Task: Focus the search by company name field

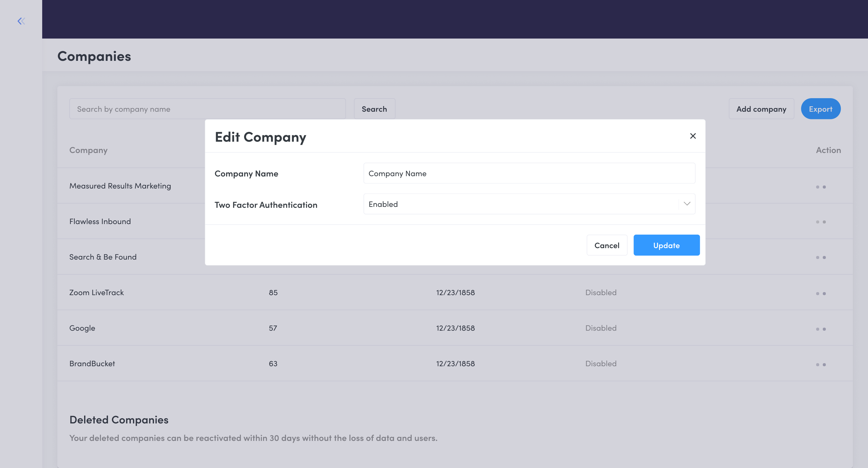Action: [x=207, y=109]
